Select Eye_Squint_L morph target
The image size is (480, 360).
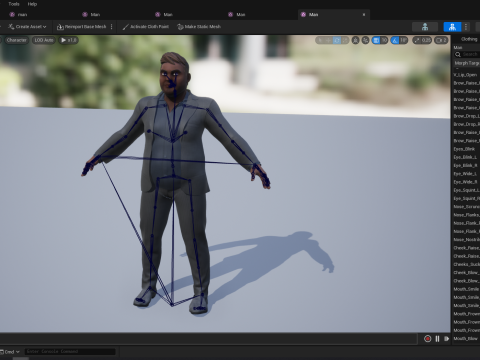coord(466,190)
